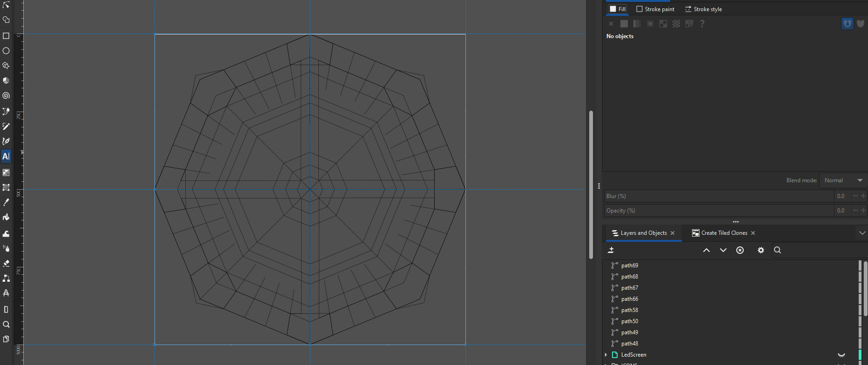Image resolution: width=868 pixels, height=365 pixels.
Task: Select the Paint Bucket tool
Action: (6, 217)
